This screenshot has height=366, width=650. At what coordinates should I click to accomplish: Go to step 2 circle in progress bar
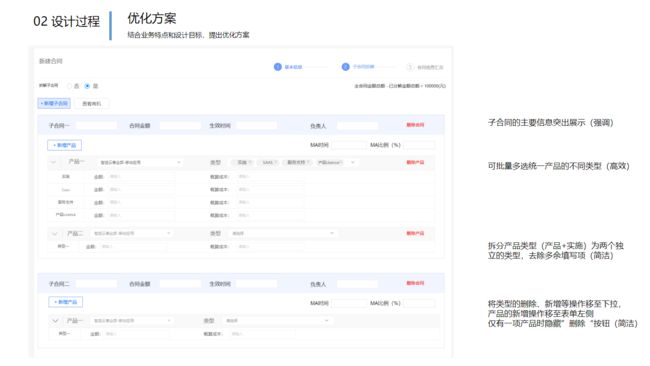pos(345,67)
